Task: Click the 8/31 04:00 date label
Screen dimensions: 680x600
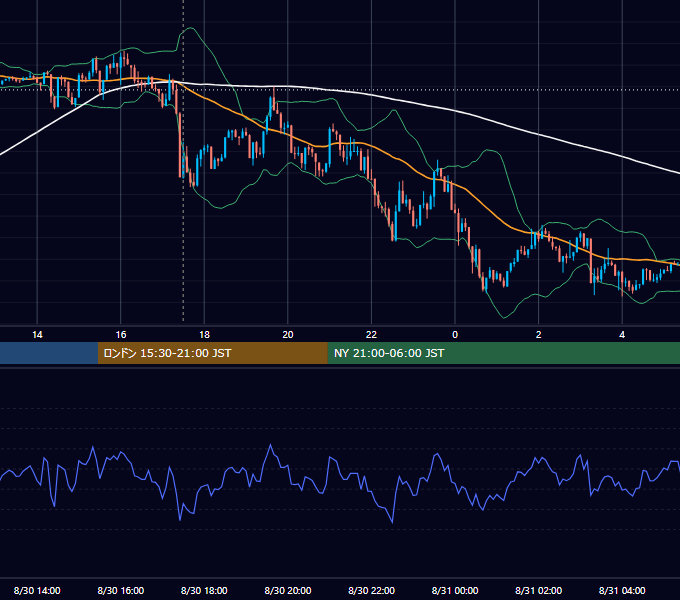Action: (x=622, y=590)
